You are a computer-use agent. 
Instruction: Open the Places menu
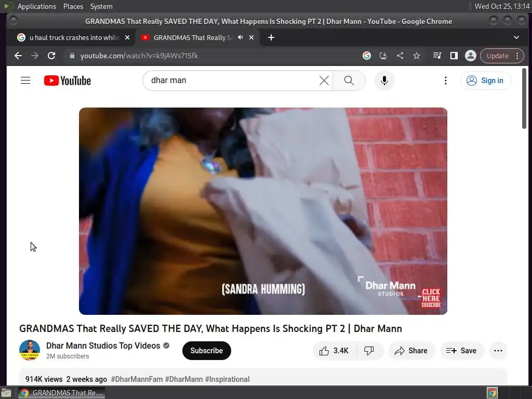point(73,6)
